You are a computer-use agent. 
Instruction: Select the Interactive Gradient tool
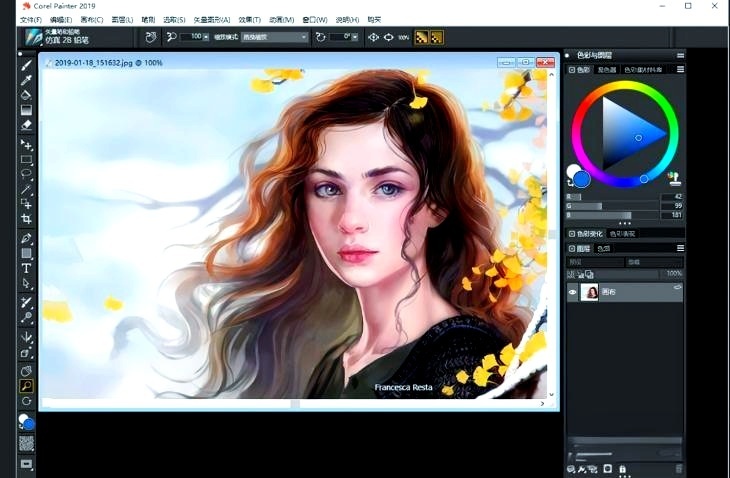[26, 110]
